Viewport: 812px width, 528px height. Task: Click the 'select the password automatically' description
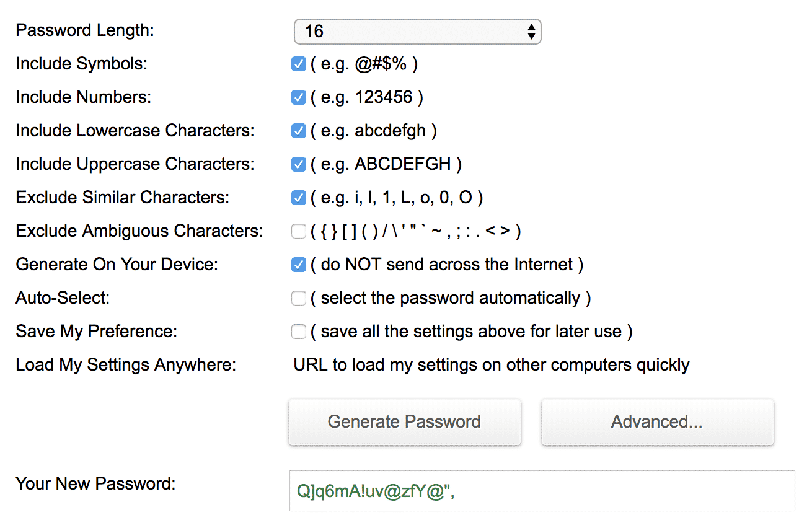(x=451, y=298)
